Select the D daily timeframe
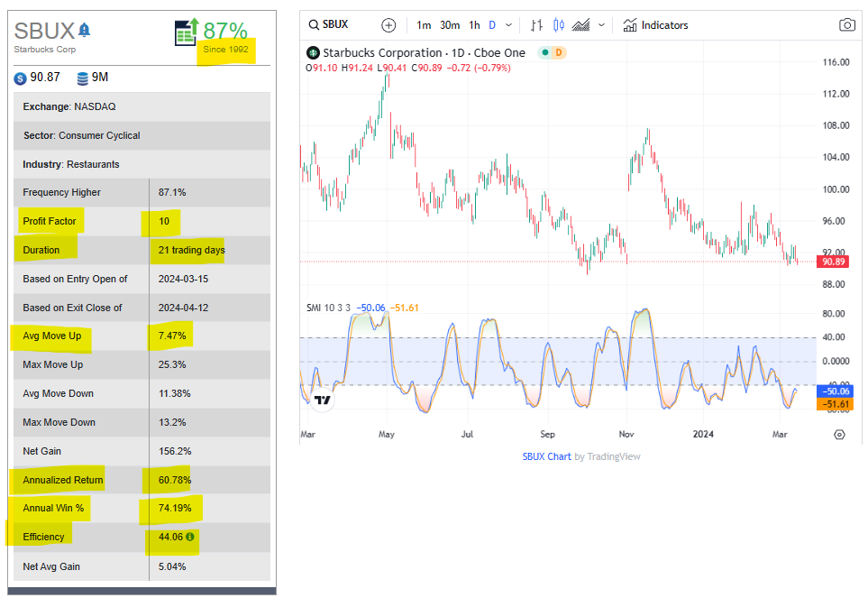Viewport: 868px width, 598px height. (492, 25)
